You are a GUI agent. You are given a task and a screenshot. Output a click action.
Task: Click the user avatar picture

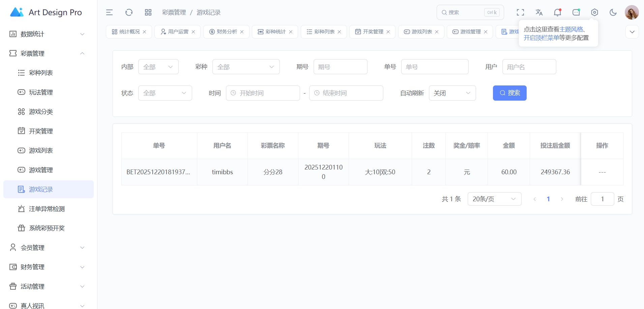tap(632, 12)
